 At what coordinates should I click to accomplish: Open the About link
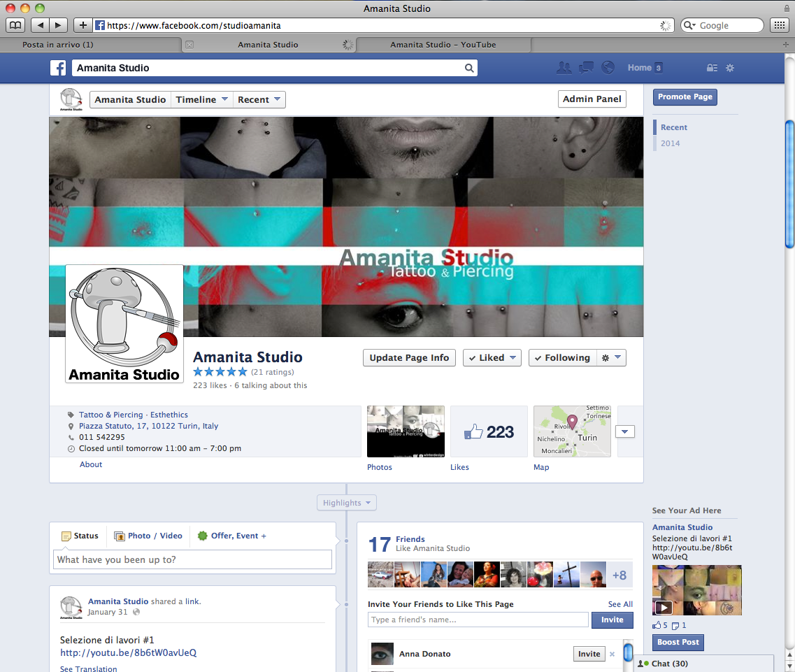pyautogui.click(x=91, y=464)
